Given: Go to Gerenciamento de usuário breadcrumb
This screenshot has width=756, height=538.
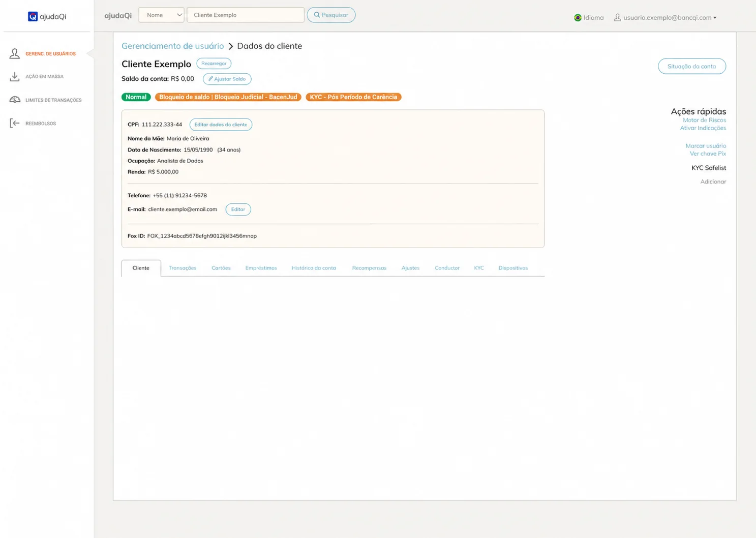Looking at the screenshot, I should 173,46.
